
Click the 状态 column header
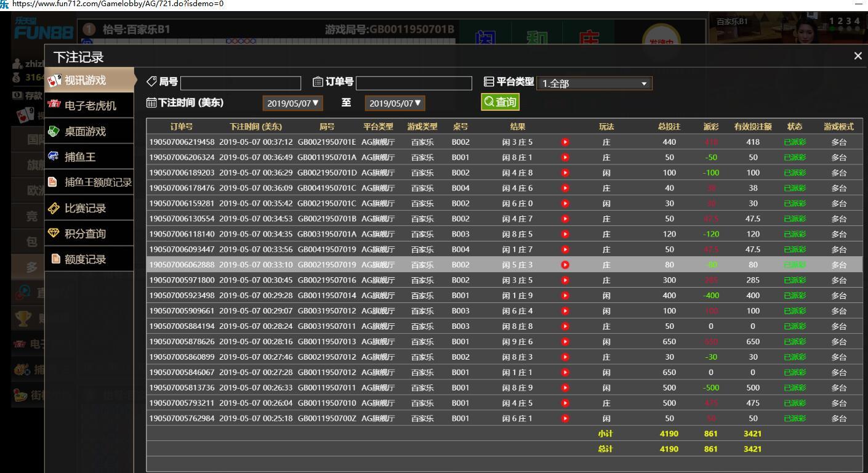click(x=795, y=127)
